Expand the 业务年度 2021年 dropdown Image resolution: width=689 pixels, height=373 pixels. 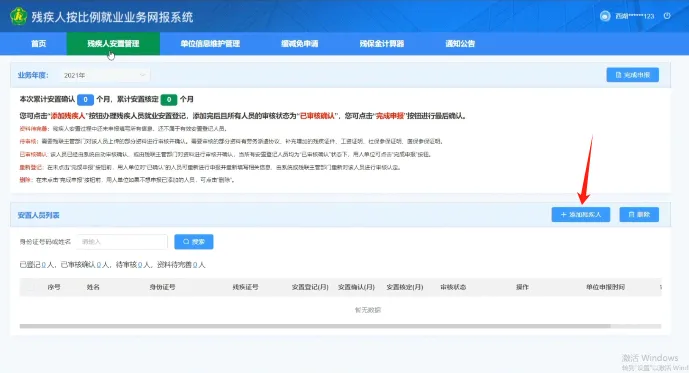pos(104,76)
